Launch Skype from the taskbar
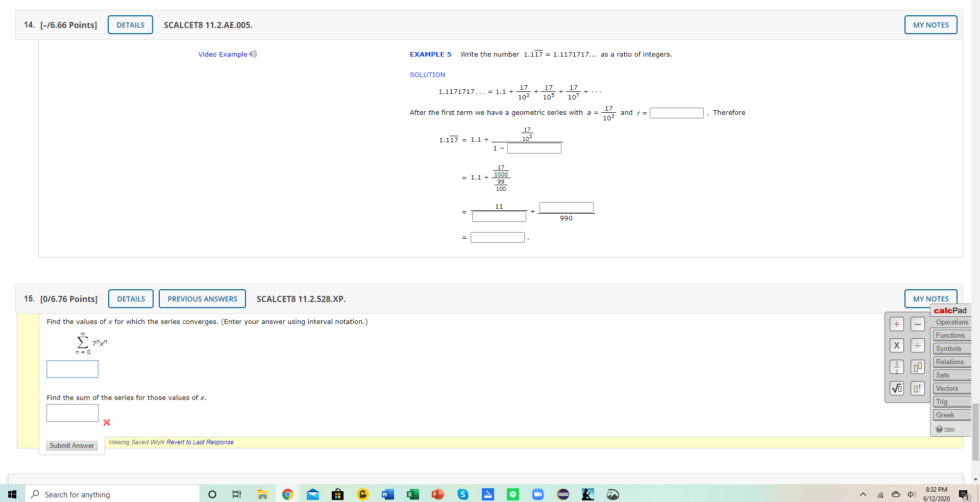The width and height of the screenshot is (980, 502). [463, 494]
